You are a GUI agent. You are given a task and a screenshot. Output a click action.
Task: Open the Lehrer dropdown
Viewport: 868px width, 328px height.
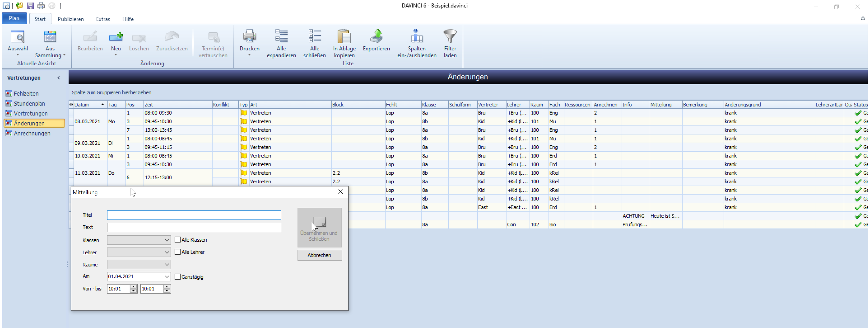pos(167,253)
